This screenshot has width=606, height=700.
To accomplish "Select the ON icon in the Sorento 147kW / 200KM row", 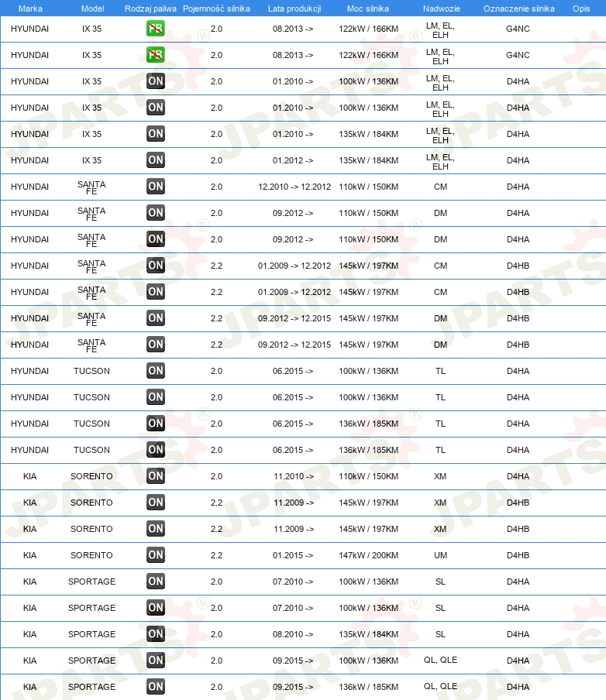I will pos(156,555).
